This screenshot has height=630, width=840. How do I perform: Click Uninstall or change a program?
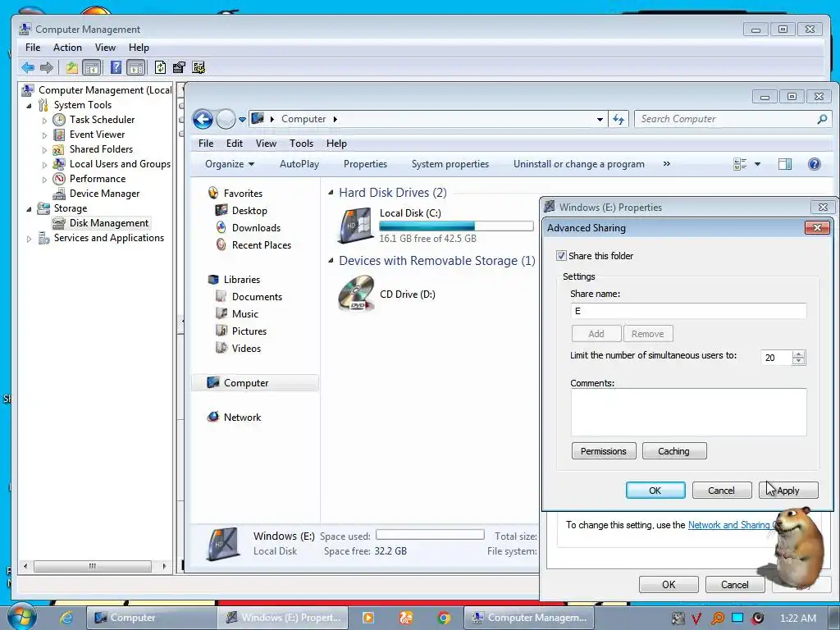(578, 164)
